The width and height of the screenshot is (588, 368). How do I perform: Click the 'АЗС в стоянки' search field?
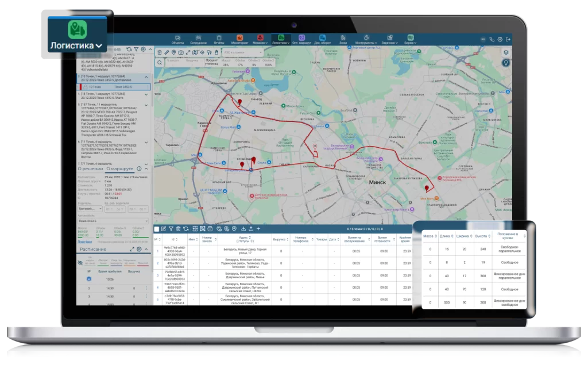coord(241,52)
